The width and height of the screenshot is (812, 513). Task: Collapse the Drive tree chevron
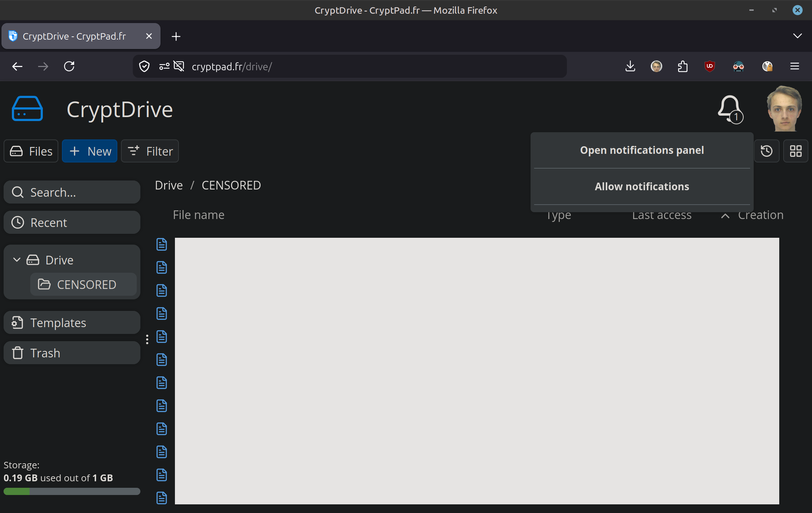pyautogui.click(x=17, y=260)
